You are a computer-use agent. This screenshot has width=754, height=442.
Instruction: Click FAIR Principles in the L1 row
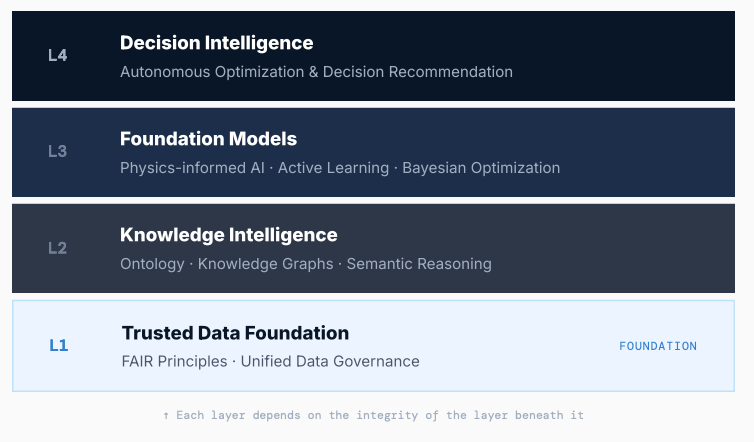[174, 362]
